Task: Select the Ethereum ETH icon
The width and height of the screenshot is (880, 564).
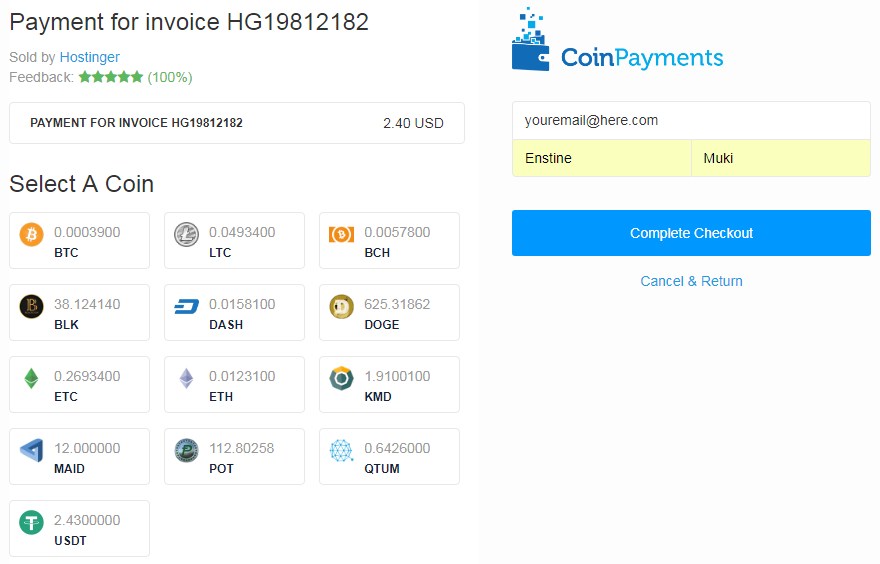Action: (186, 378)
